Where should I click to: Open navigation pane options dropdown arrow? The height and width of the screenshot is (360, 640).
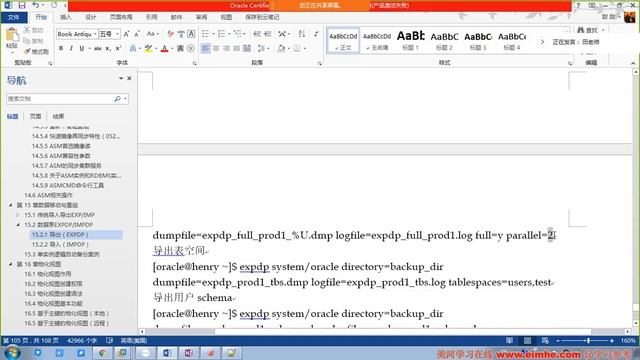coord(121,78)
